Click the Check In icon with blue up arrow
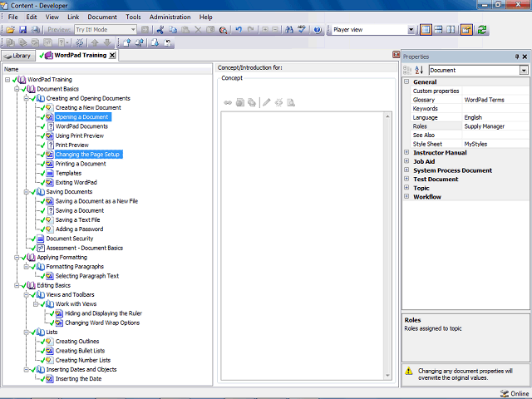532x399 pixels. 127,42
